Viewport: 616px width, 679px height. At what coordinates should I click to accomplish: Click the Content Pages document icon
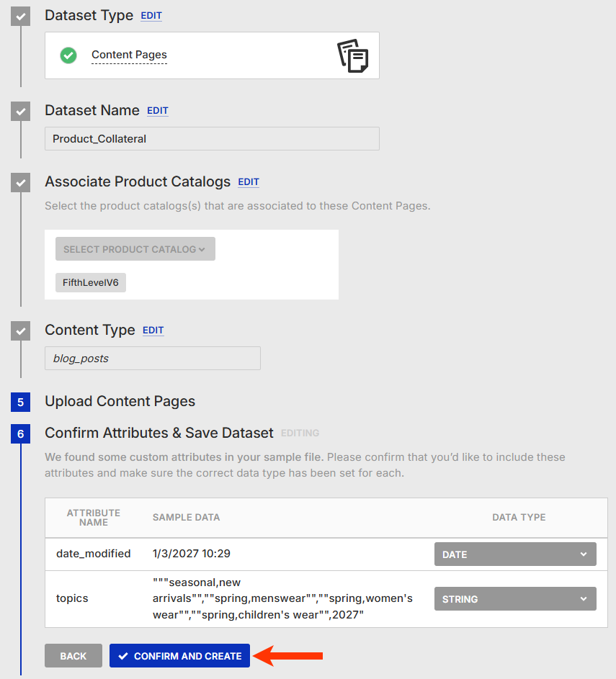click(x=352, y=56)
